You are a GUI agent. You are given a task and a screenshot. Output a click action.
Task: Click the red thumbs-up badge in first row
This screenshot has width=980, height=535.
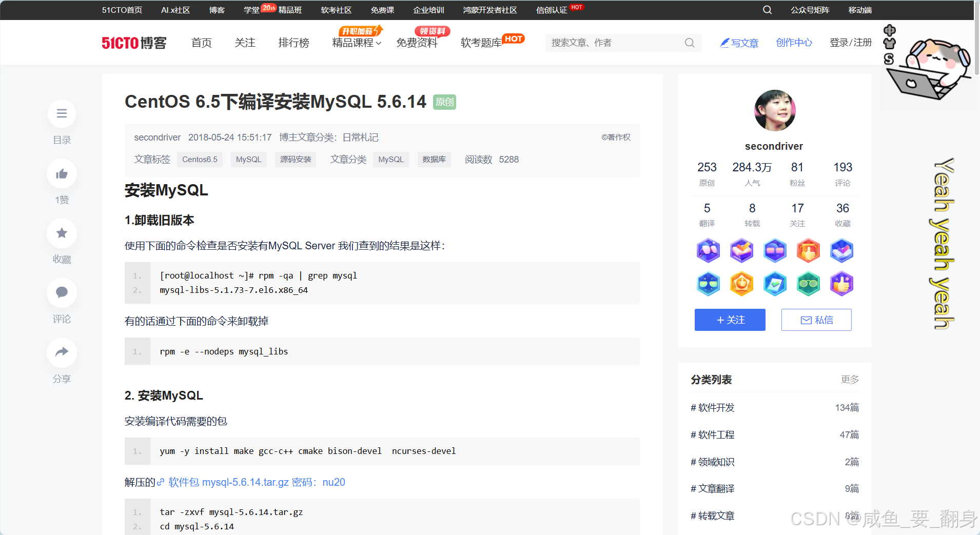808,251
